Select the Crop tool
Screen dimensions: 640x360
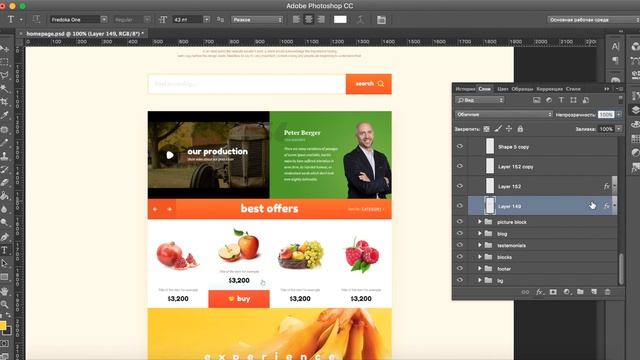point(4,102)
